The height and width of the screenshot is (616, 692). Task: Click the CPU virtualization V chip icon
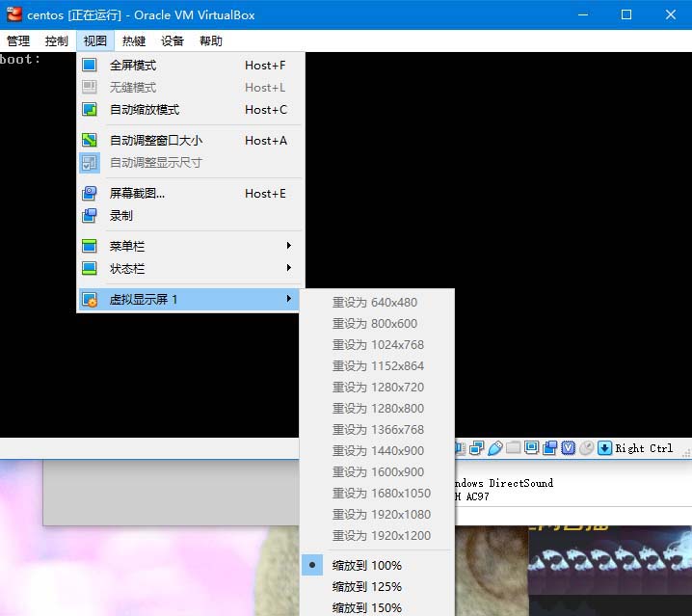point(568,448)
